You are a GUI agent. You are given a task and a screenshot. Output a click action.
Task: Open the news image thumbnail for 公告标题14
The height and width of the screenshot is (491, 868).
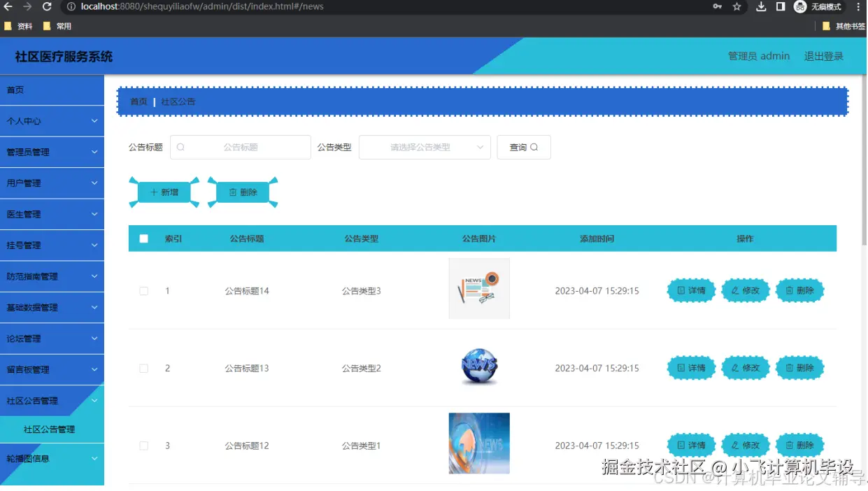[479, 288]
